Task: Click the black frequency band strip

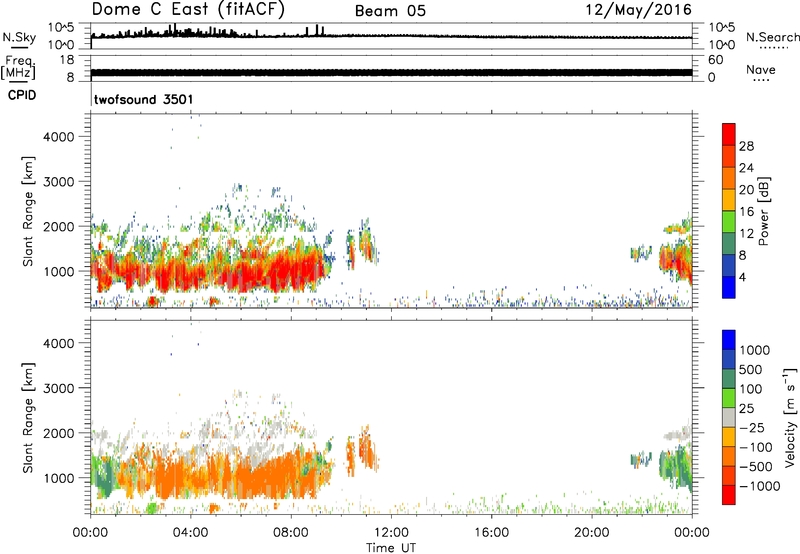Action: pos(391,73)
